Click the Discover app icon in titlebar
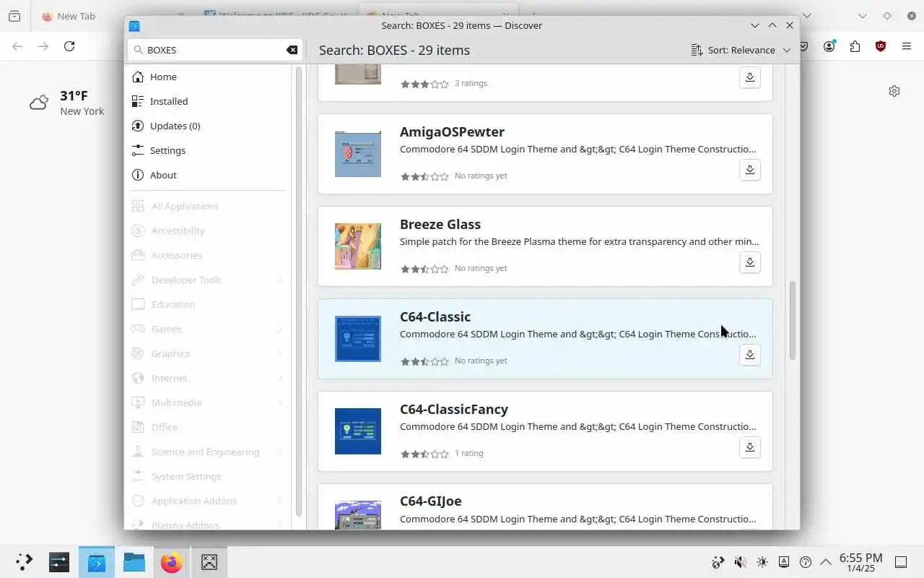Image resolution: width=924 pixels, height=578 pixels. (134, 25)
